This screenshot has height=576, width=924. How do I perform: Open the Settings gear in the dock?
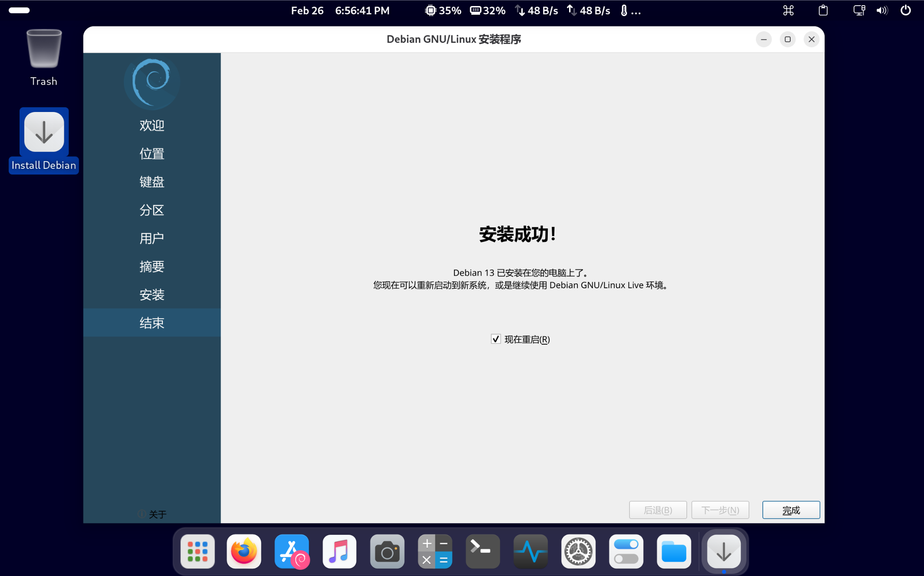(x=578, y=551)
